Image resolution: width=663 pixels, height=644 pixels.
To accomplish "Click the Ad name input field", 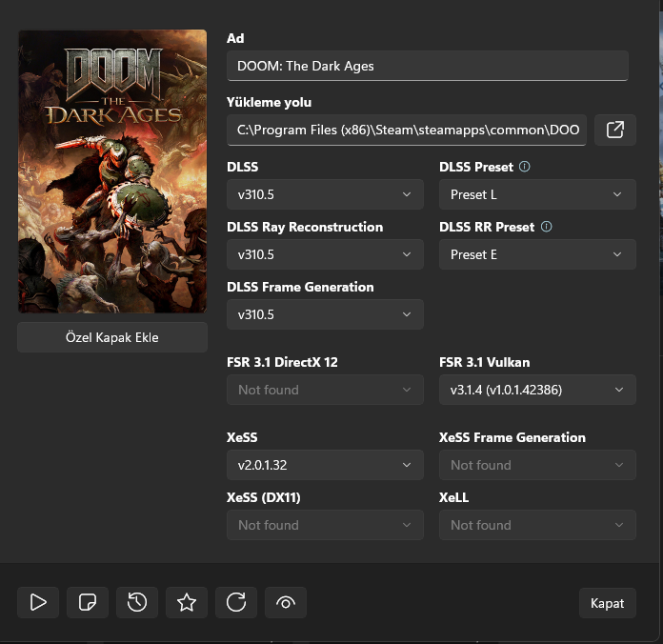I will click(x=427, y=66).
